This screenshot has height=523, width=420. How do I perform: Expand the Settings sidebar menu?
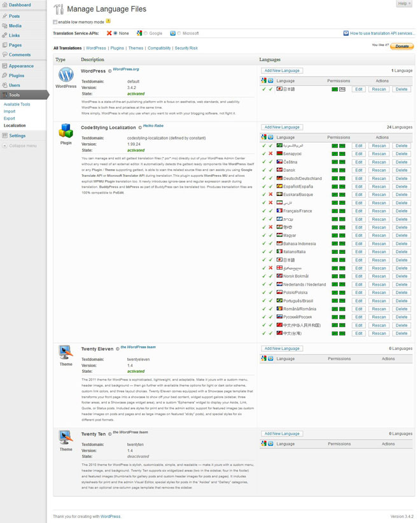(x=17, y=136)
